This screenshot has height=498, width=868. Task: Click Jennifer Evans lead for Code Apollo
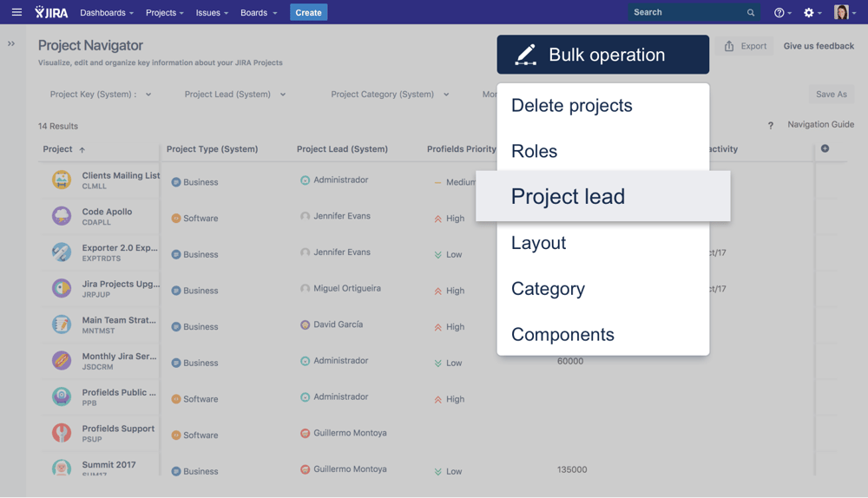[335, 216]
